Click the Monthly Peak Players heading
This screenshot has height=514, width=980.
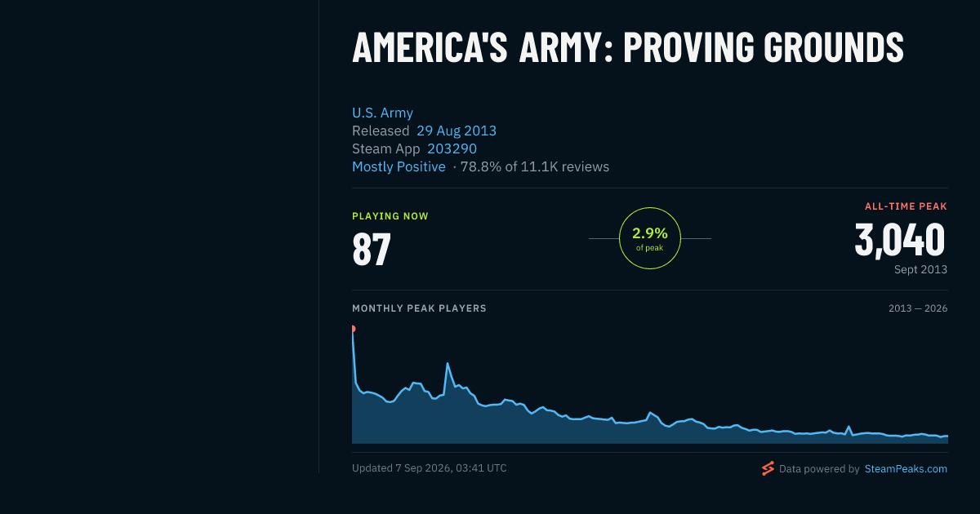[419, 308]
